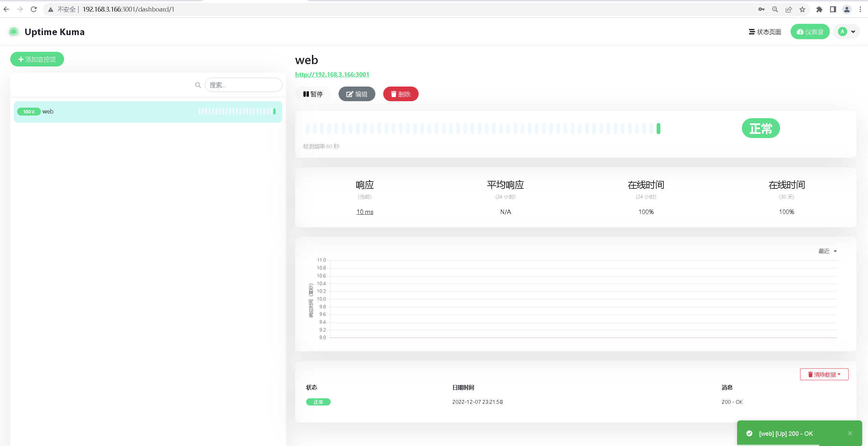Viewport: 868px width, 446px height.
Task: Click the Uptime Kuma logo icon
Action: pos(14,32)
